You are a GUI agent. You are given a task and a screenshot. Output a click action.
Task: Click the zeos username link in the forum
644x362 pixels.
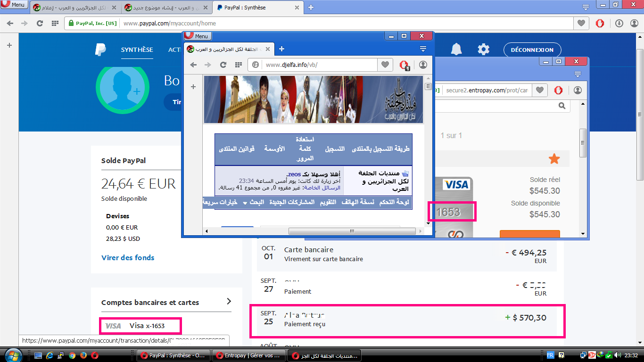294,174
